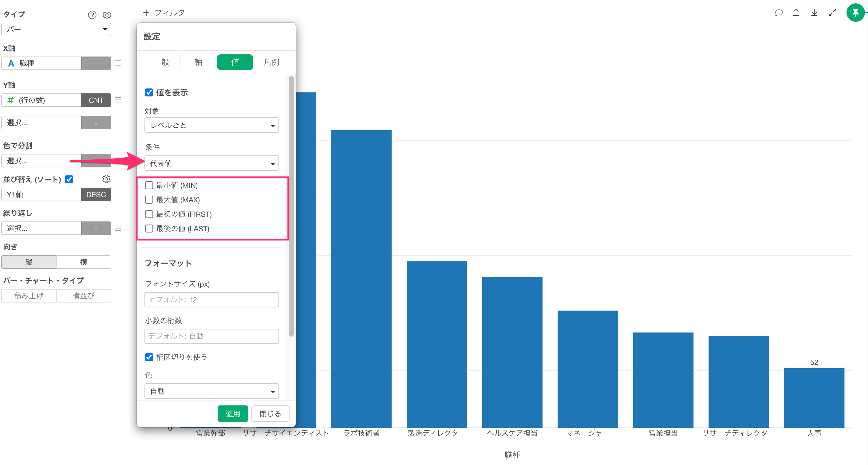
Task: Click the X axis row menu handle
Action: (118, 63)
